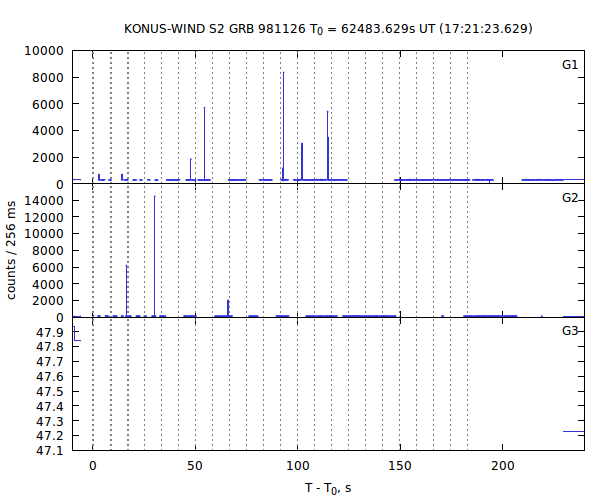Click the 4000 tick label in the G1 panel
Screen dimensions: 600x500
point(48,131)
